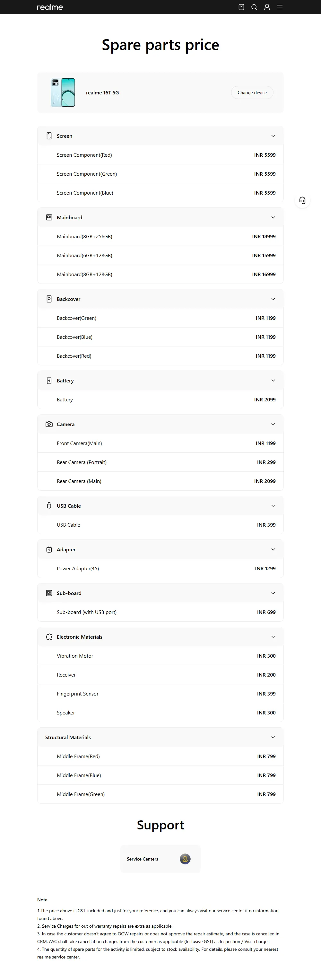Viewport: 321px width, 980px height.
Task: Click the search magnifier icon
Action: [x=254, y=7]
